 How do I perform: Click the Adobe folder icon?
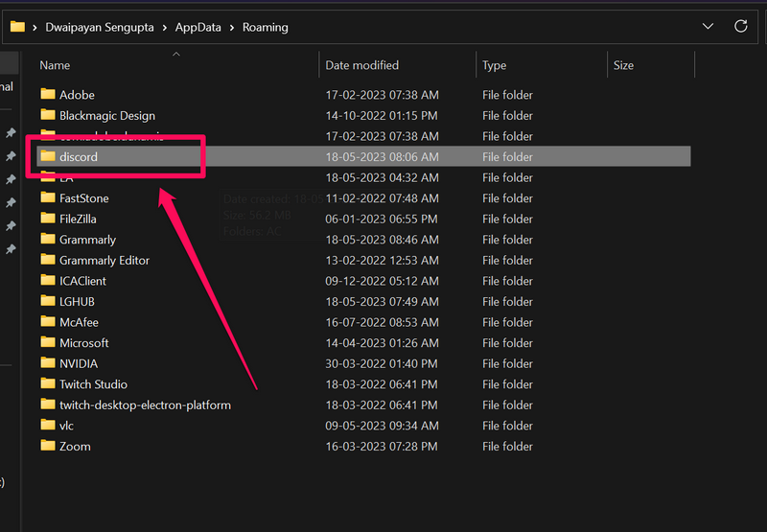(x=48, y=95)
